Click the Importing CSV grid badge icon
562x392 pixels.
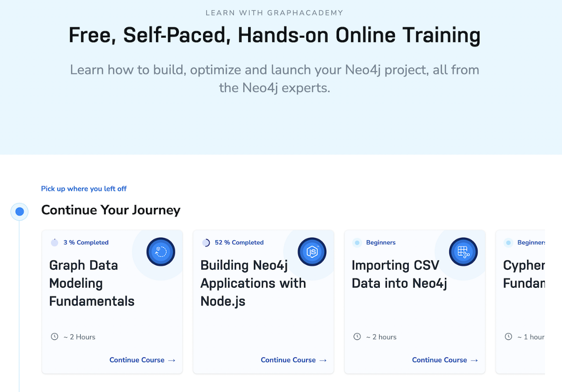coord(463,252)
